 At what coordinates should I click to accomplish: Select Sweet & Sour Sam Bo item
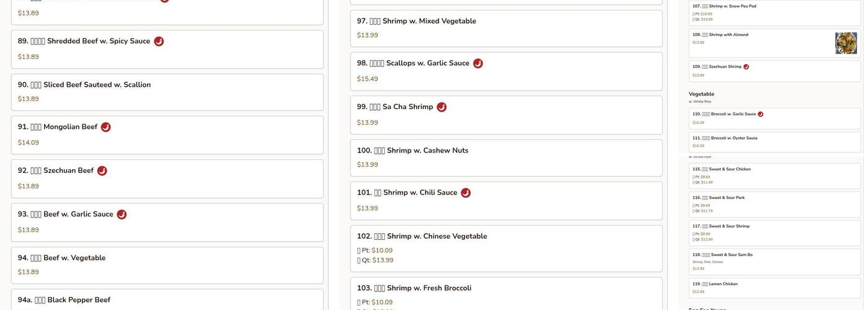pyautogui.click(x=775, y=262)
